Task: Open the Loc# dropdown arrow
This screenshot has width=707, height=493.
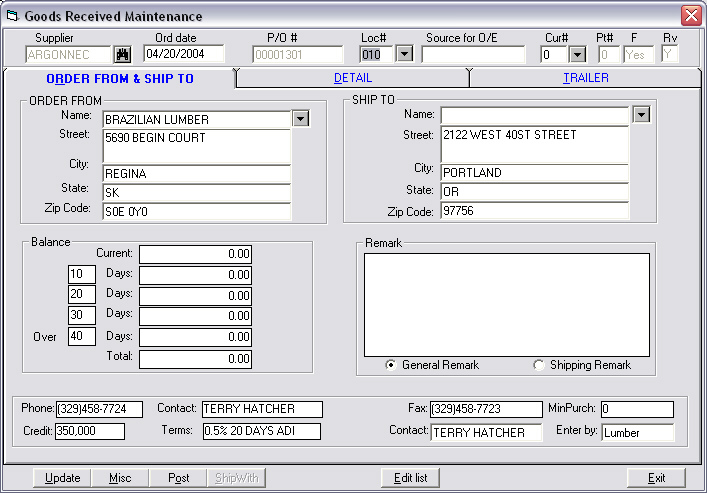Action: point(404,54)
